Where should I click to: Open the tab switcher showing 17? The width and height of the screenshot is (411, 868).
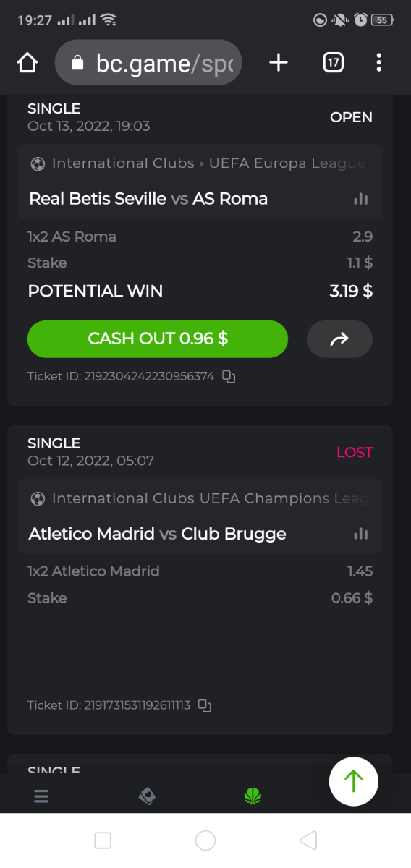coord(333,63)
